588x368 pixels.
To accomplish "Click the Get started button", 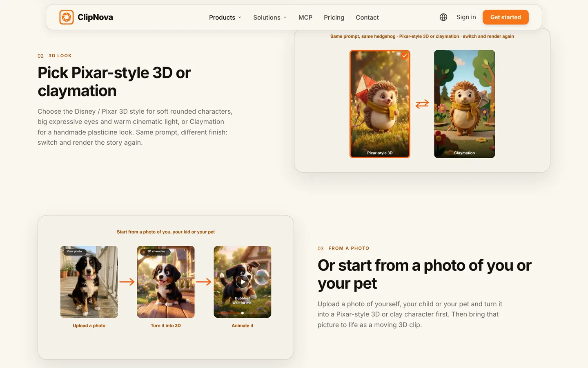I will point(506,17).
